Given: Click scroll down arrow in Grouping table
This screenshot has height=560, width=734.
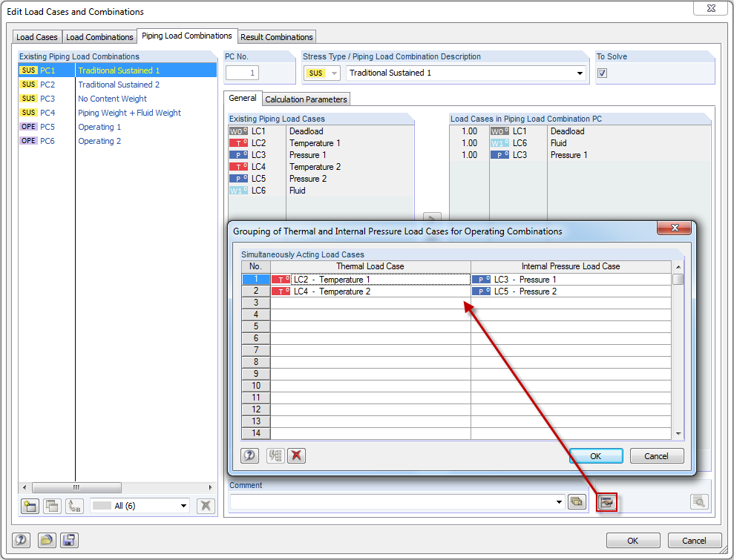Looking at the screenshot, I should [x=678, y=434].
